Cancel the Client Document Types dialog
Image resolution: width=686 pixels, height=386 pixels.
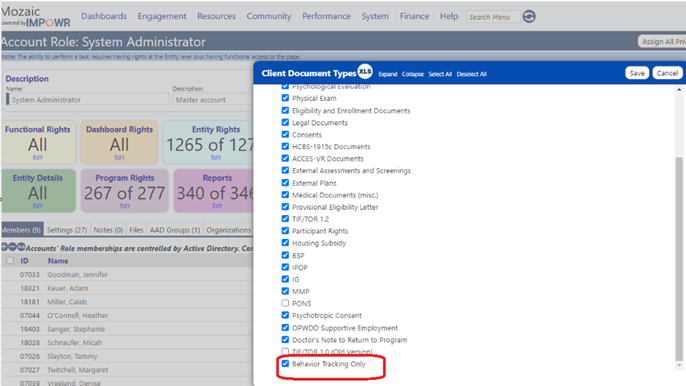pyautogui.click(x=667, y=73)
